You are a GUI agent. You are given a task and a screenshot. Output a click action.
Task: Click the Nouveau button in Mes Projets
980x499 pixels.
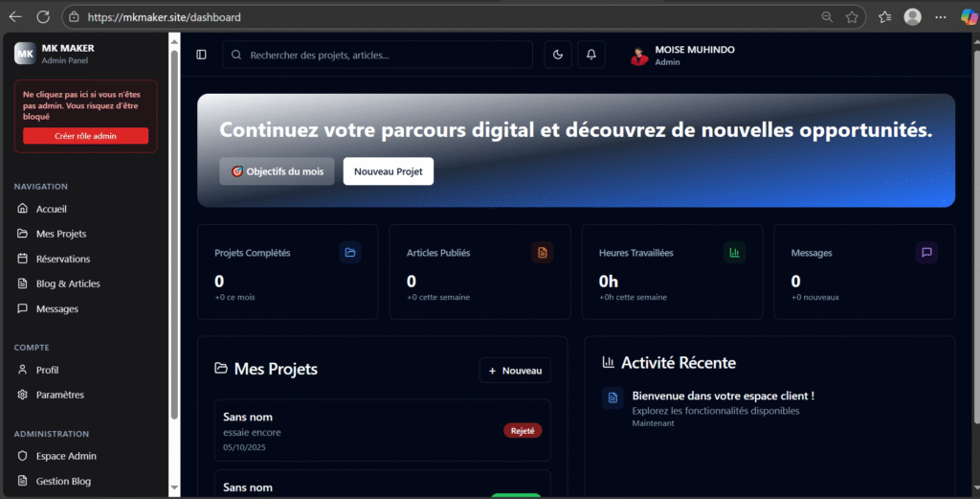click(515, 371)
